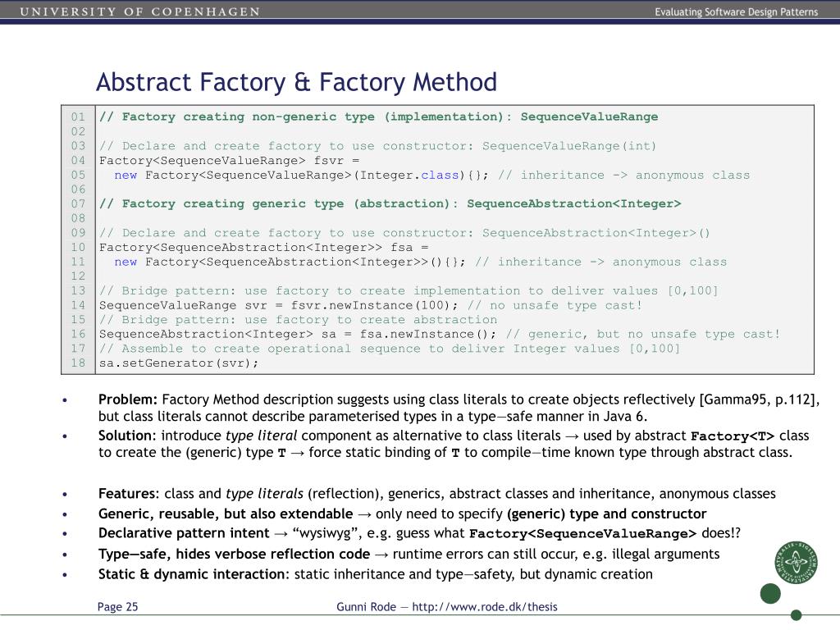The height and width of the screenshot is (630, 840).
Task: Click the line 17 Assemble comment
Action: 390,348
